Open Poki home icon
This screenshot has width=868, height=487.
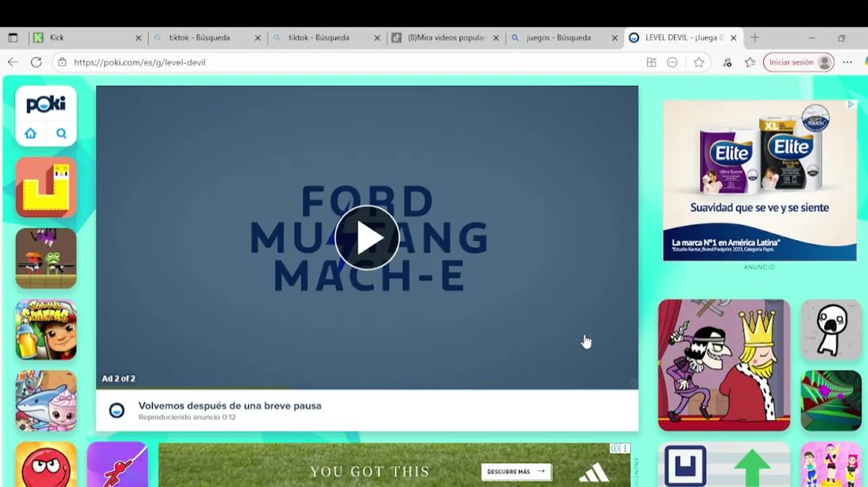coord(30,133)
